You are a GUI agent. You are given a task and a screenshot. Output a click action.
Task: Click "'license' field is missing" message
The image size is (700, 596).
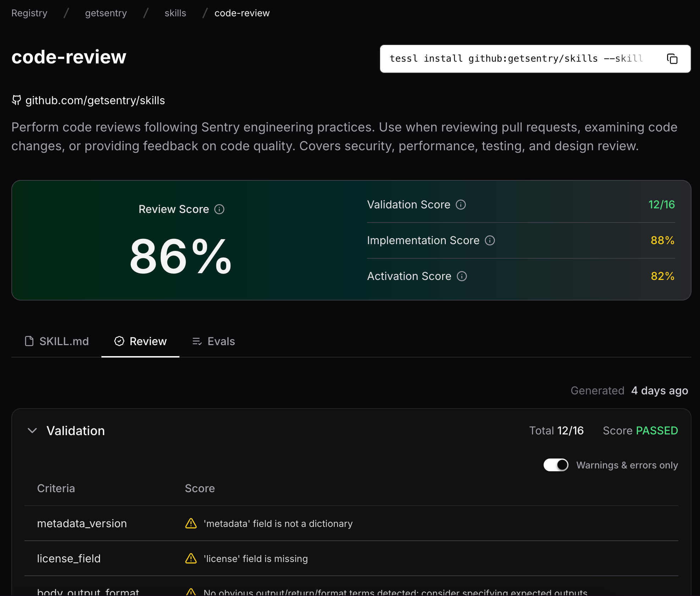pos(256,558)
